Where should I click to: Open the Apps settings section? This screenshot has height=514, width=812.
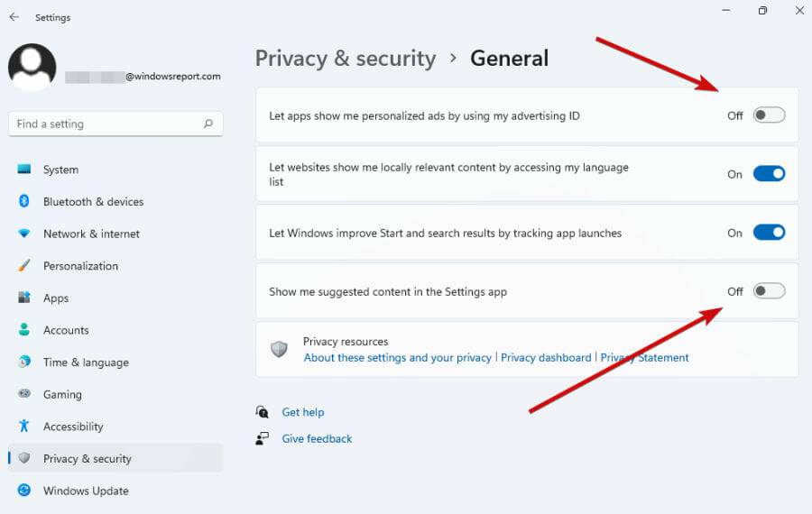[56, 298]
